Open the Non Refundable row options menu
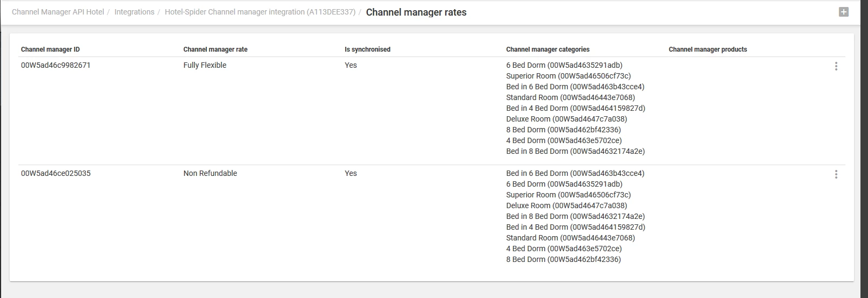The width and height of the screenshot is (868, 298). pyautogui.click(x=836, y=174)
